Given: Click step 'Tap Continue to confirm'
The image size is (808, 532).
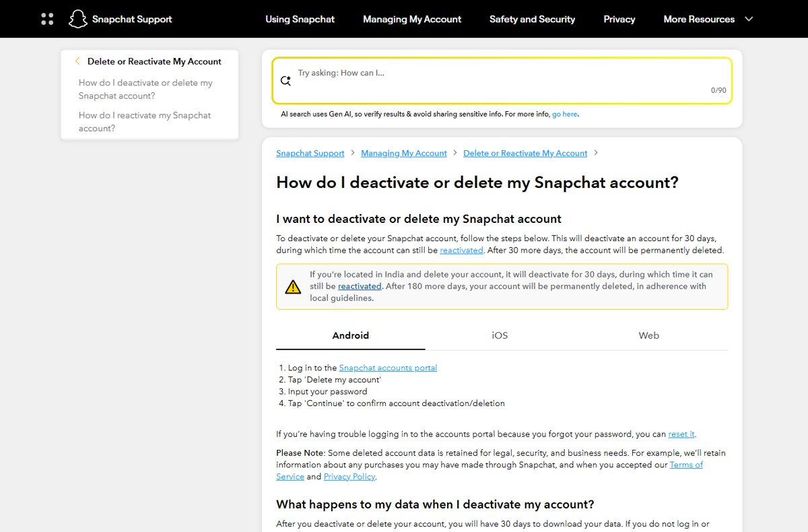Looking at the screenshot, I should (x=396, y=404).
